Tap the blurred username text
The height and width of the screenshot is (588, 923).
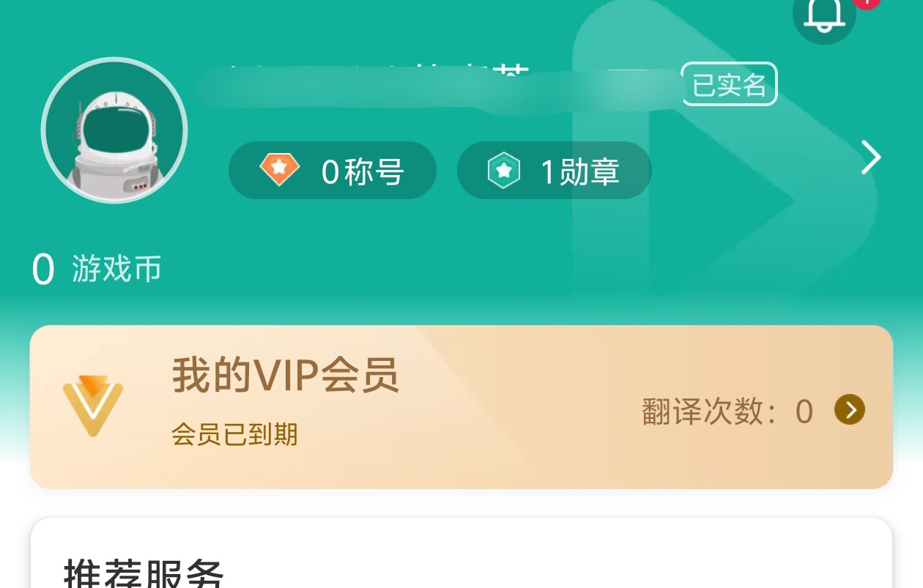(x=440, y=86)
